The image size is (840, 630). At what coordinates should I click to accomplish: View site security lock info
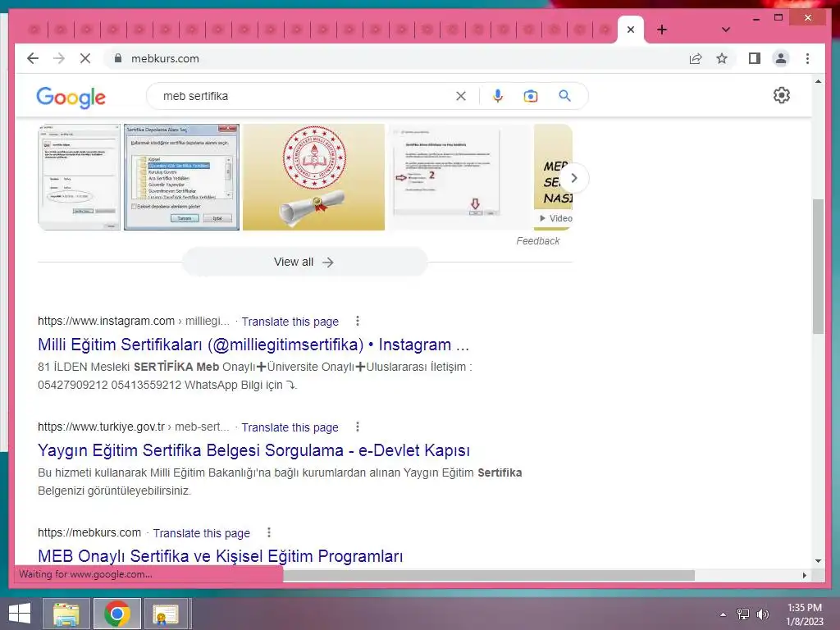(x=118, y=58)
